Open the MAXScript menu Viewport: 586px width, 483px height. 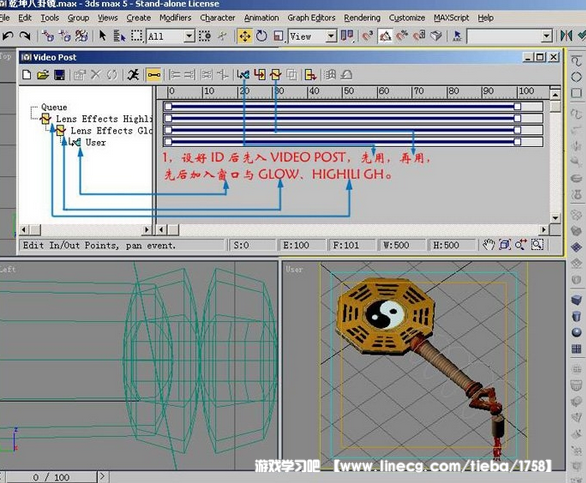coord(451,18)
